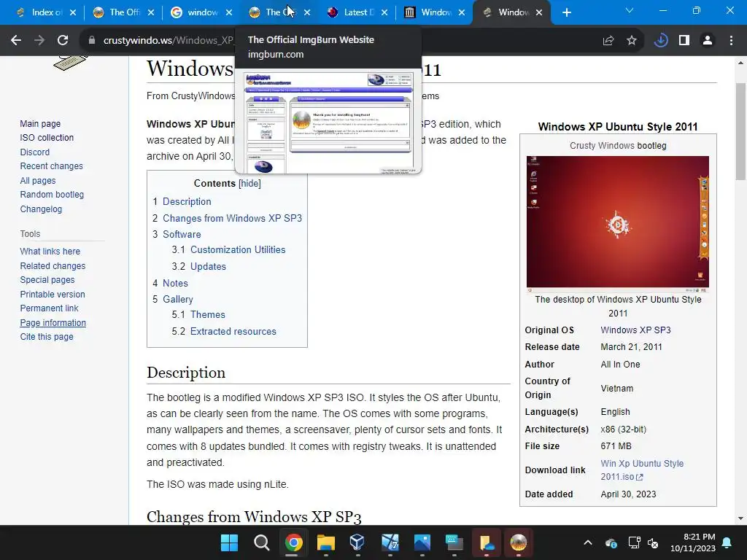This screenshot has height=560, width=747.
Task: Close the 'Latest D' tab
Action: 384,13
